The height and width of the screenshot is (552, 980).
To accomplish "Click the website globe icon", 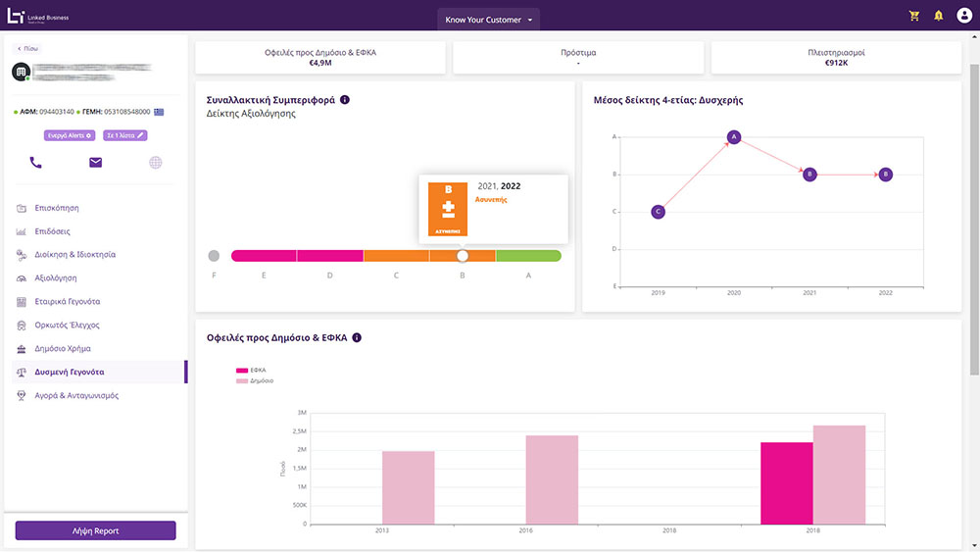I will coord(156,163).
